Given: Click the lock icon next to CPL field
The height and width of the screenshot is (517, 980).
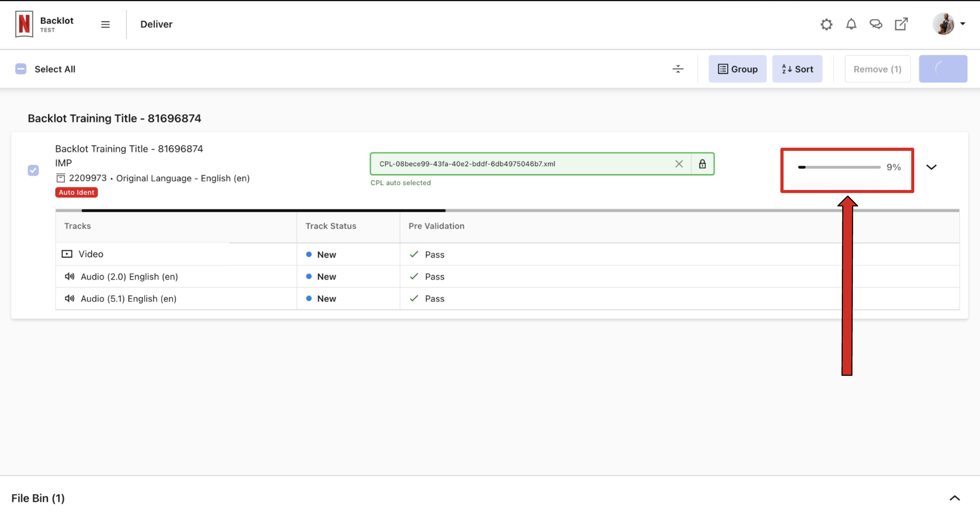Looking at the screenshot, I should click(x=703, y=164).
